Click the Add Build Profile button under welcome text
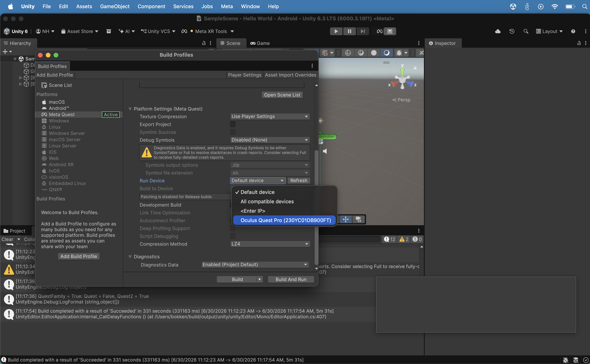Viewport: 590px width, 364px height. point(78,256)
